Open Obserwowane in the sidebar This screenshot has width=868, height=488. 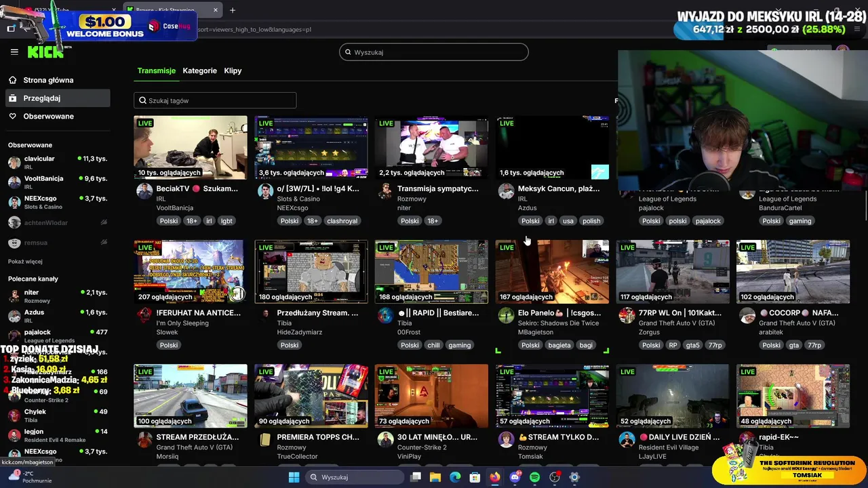point(48,117)
